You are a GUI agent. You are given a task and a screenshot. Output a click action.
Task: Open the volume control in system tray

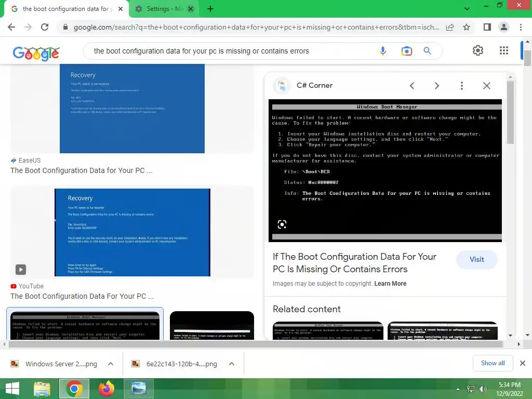click(x=483, y=389)
